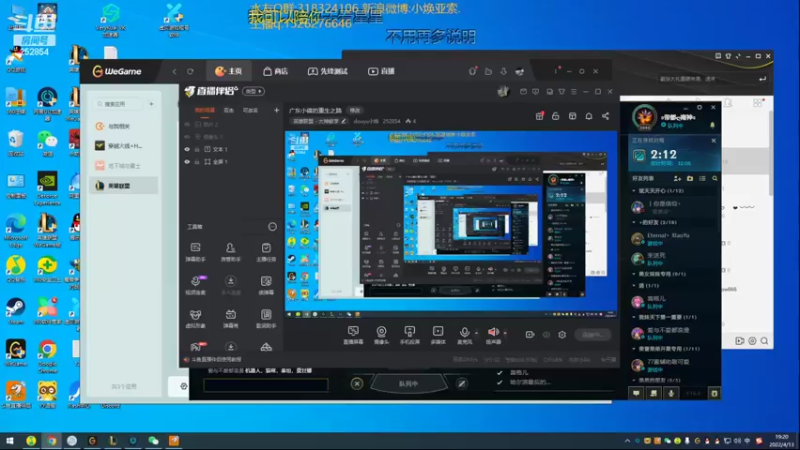The width and height of the screenshot is (800, 450).
Task: Collapse the 工具箱 toolbox panel
Action: (272, 227)
